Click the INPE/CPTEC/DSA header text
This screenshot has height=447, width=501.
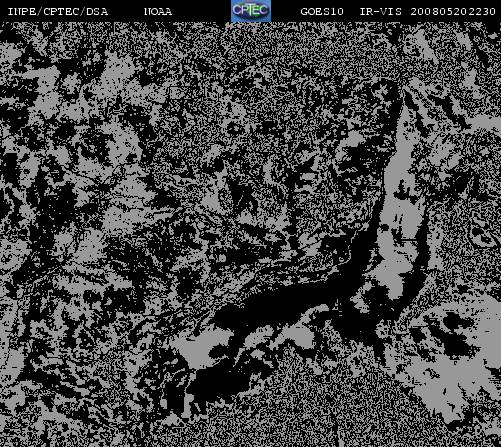point(58,12)
